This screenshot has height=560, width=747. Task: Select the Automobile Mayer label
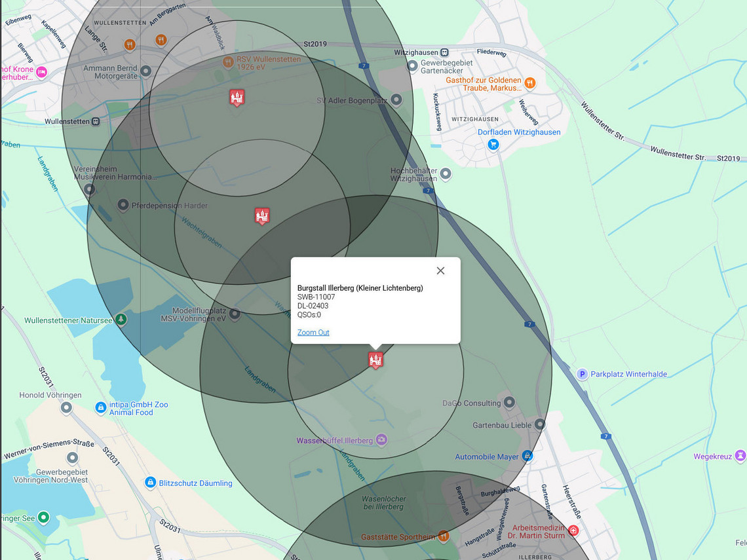487,457
